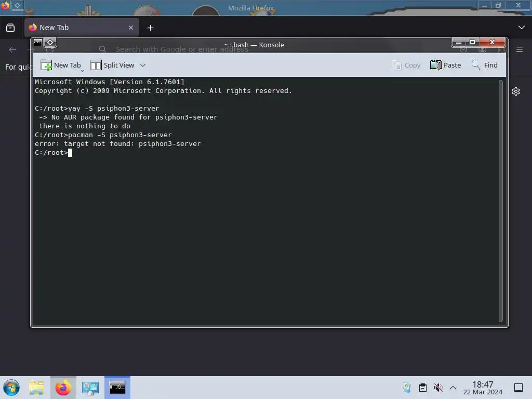This screenshot has height=399, width=532.
Task: Click the Copy toolbar button
Action: [406, 65]
